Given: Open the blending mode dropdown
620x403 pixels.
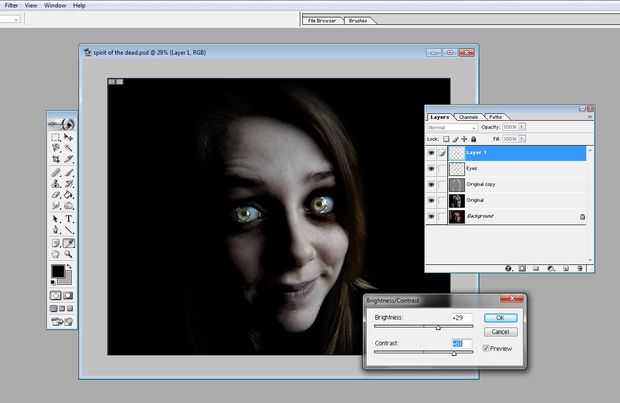Looking at the screenshot, I should [x=451, y=128].
